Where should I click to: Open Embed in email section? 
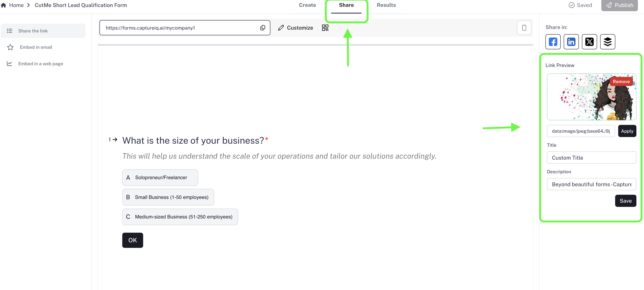click(36, 47)
